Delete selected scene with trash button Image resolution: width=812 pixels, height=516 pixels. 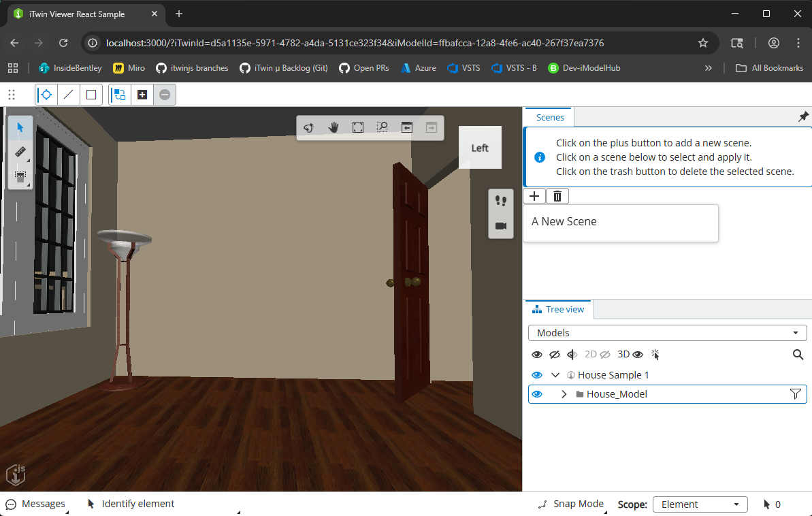point(557,196)
